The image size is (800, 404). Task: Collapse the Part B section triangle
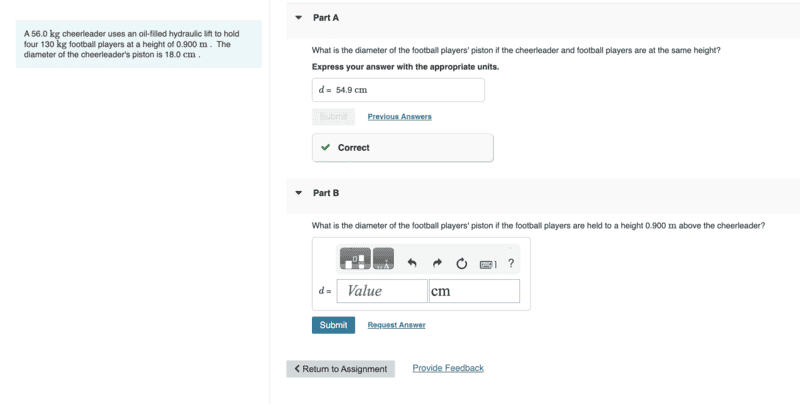[298, 193]
